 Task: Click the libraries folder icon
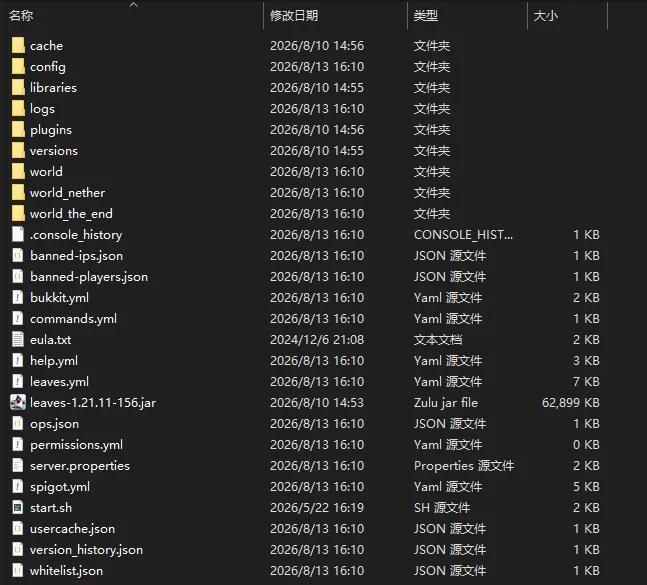click(18, 87)
